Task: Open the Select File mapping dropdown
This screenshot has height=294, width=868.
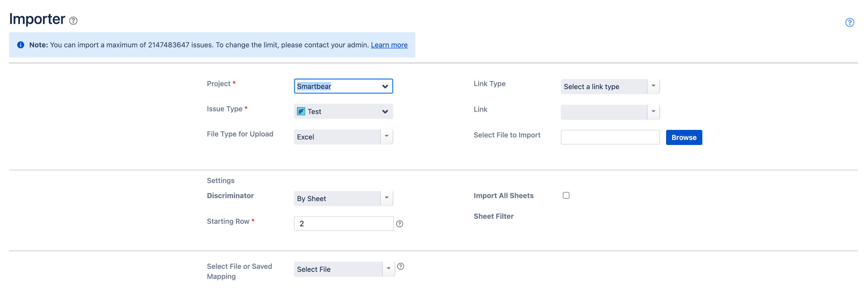Action: tap(344, 269)
